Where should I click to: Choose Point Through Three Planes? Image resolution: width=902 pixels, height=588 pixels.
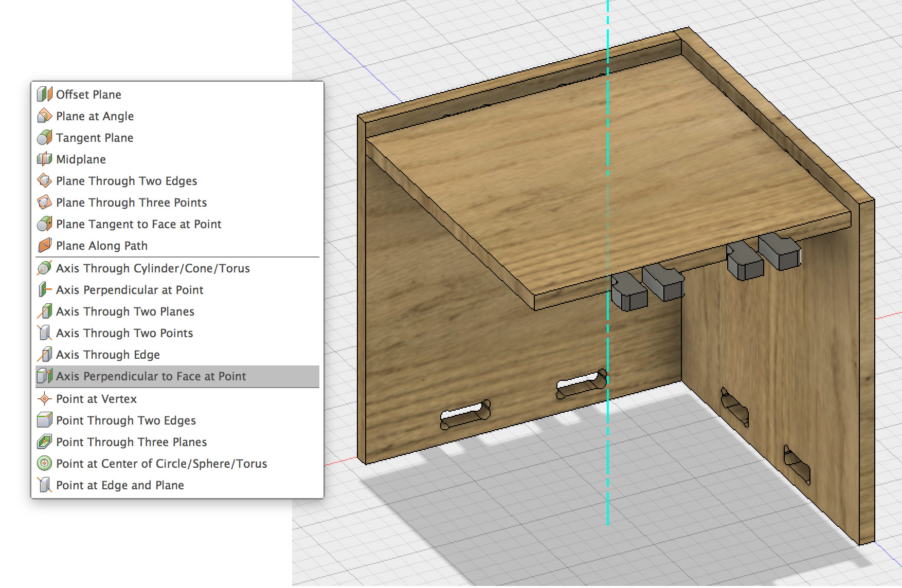click(131, 442)
